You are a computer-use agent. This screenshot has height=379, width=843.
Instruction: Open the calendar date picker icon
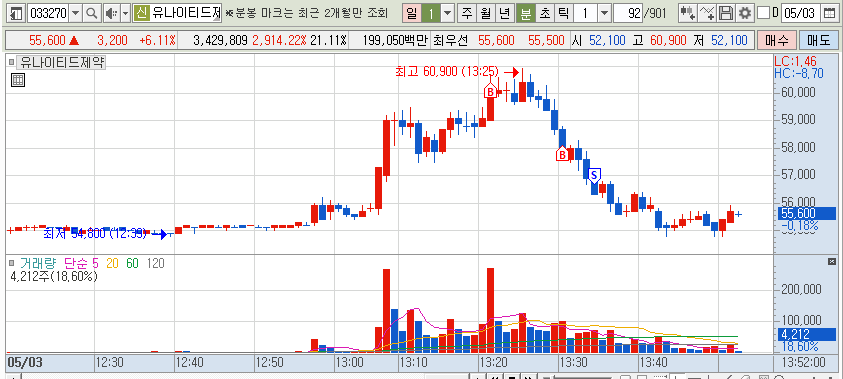click(830, 13)
